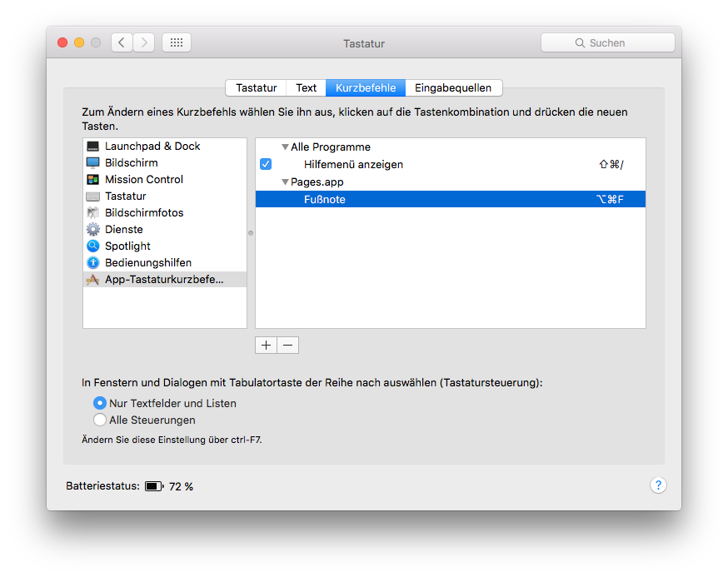Uncheck the Hilfemenü anzeigen checkbox

tap(266, 165)
